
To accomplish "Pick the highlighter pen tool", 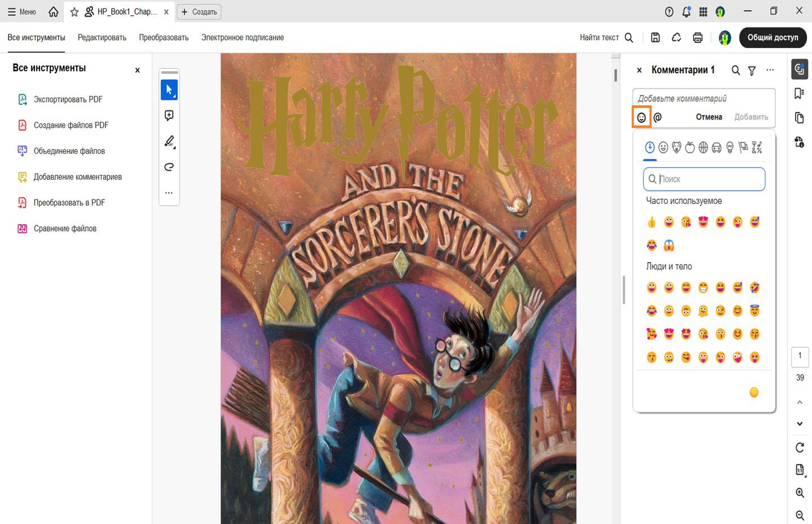I will coord(169,141).
